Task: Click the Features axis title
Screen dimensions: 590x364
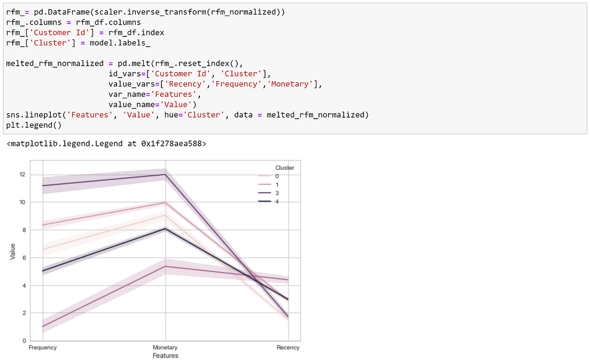Action: click(165, 355)
